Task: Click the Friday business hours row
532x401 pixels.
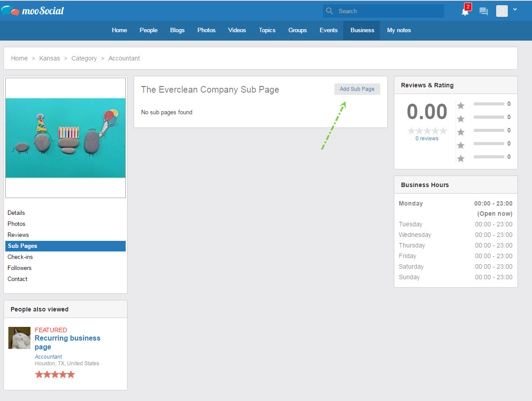Action: [456, 256]
